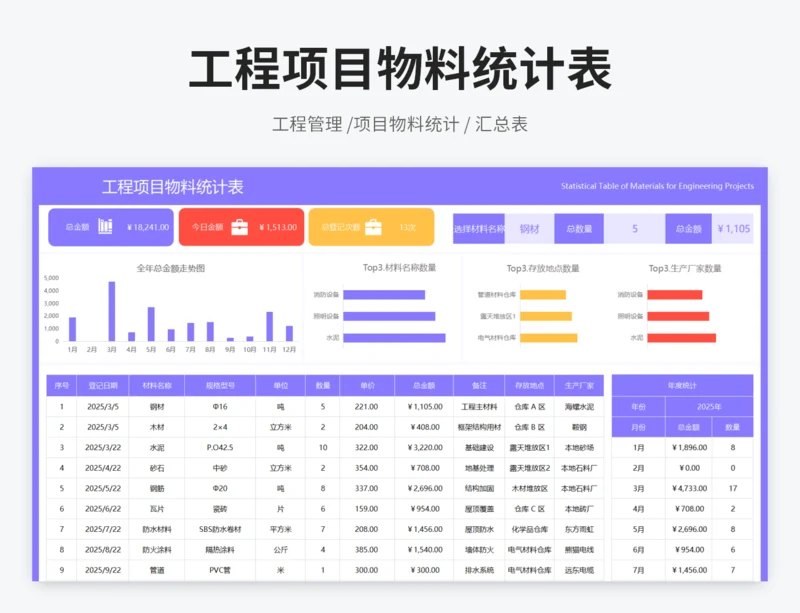Screen dimensions: 800x613
Task: Click the Top3.材料名称数量 chart title
Action: coord(399,267)
